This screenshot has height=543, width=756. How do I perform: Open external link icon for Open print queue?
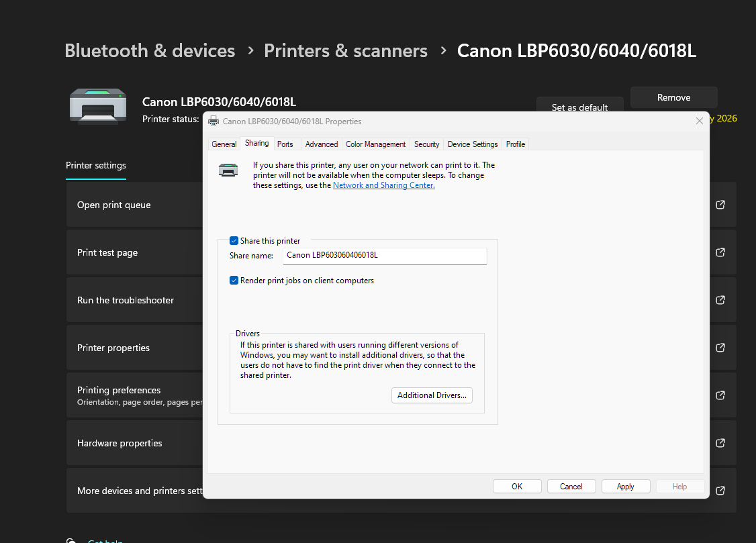click(x=720, y=205)
